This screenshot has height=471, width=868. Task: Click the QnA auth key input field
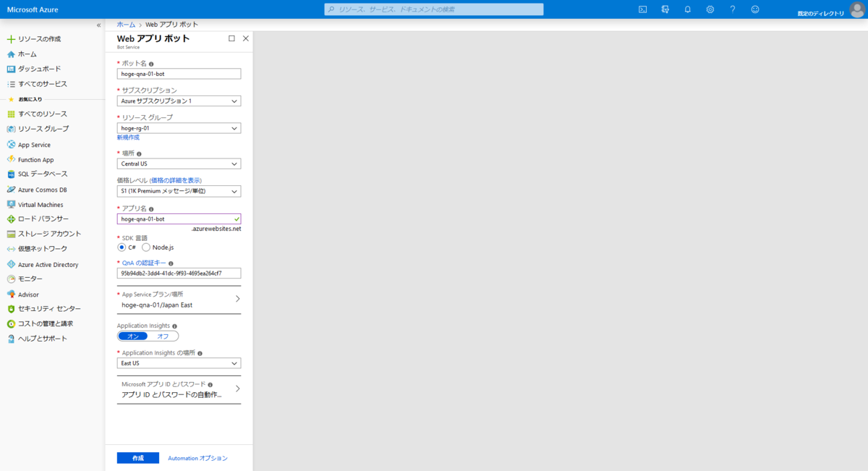tap(179, 273)
